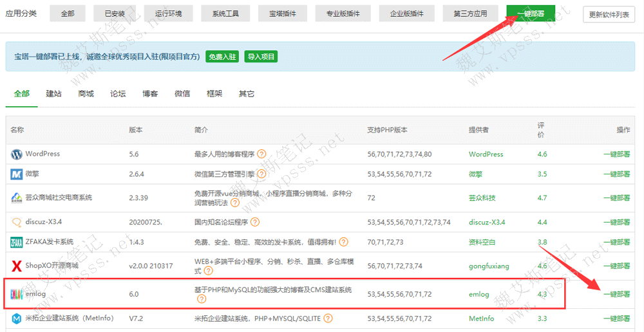Click the WordPress logo icon

tap(17, 154)
